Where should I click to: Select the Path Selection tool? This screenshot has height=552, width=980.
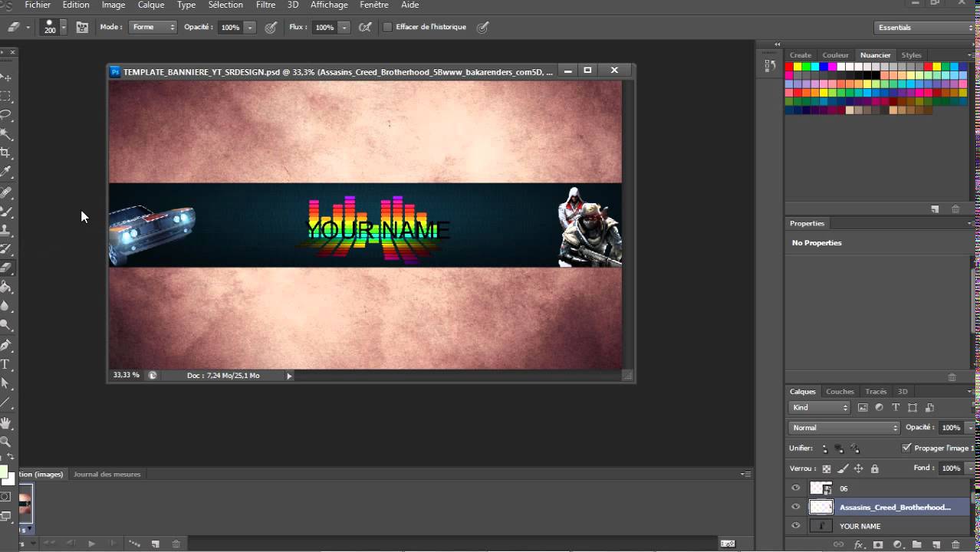tap(5, 383)
